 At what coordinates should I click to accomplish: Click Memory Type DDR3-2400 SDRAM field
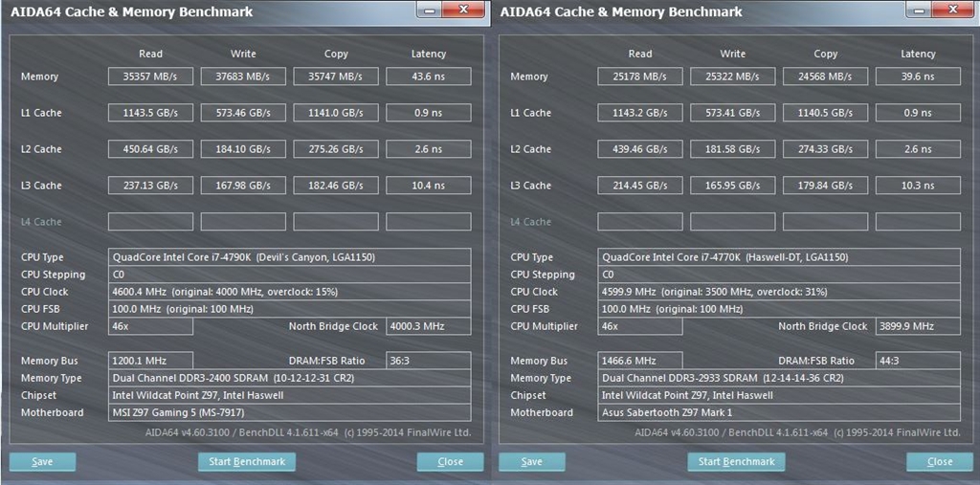click(289, 378)
